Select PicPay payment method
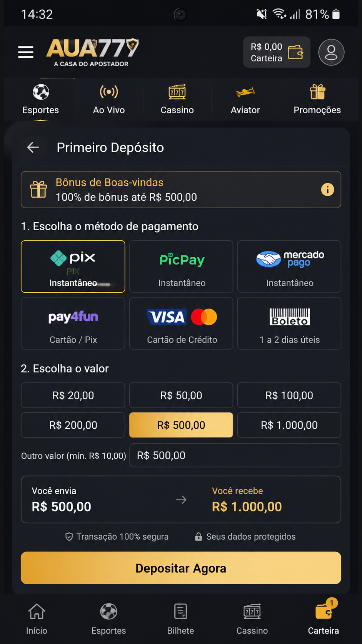The width and height of the screenshot is (362, 644). [x=181, y=267]
